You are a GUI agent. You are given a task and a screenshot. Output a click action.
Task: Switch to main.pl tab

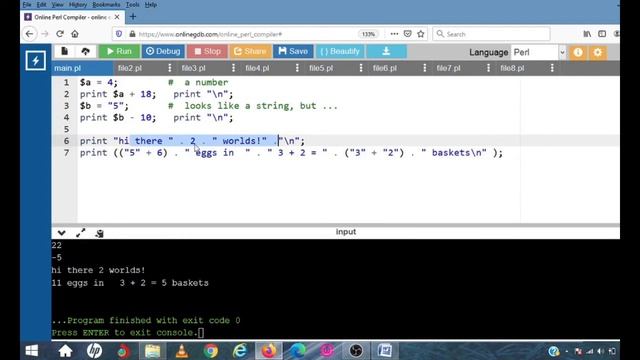click(x=68, y=68)
